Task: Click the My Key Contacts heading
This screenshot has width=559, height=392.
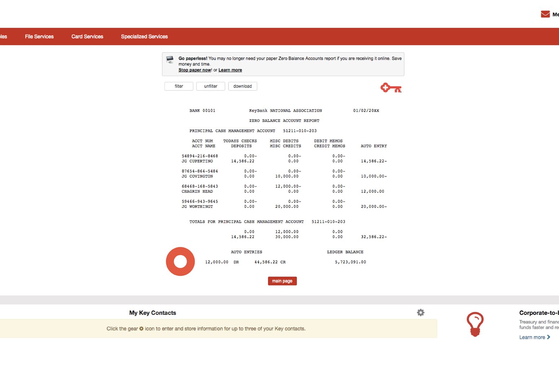Action: [152, 313]
